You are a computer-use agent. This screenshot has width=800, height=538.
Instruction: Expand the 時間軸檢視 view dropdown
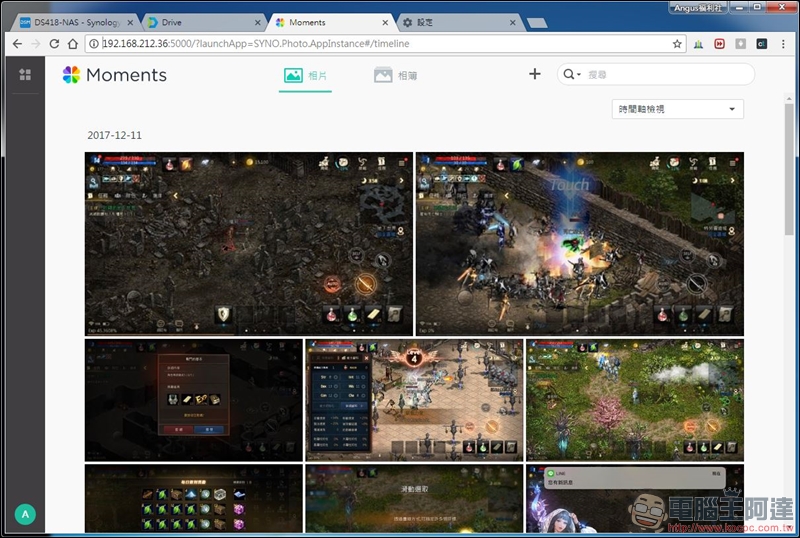678,109
